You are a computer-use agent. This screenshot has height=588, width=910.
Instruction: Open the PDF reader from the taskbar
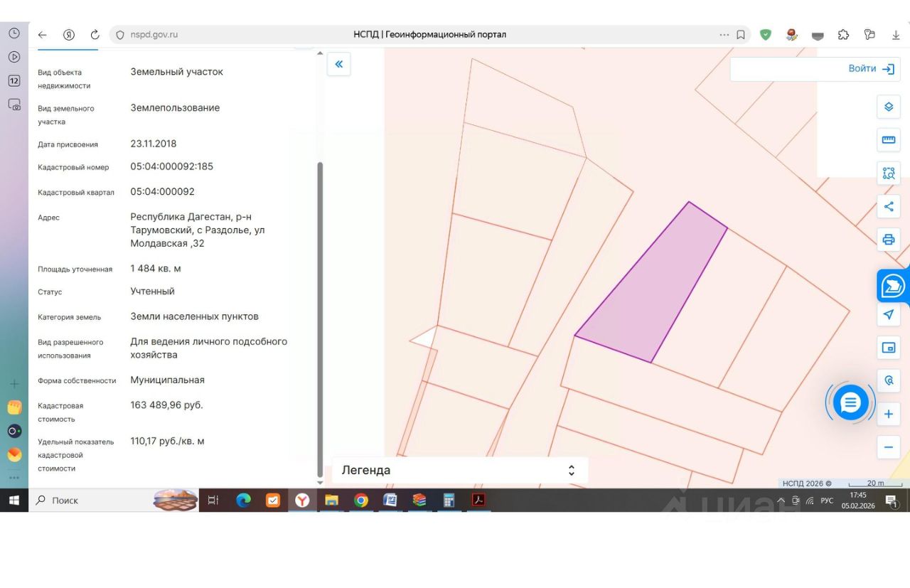pos(478,501)
